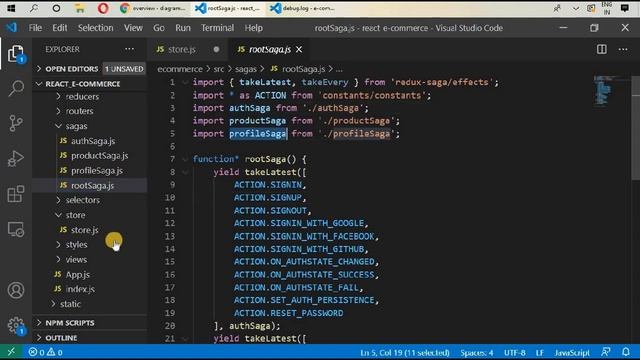Open the Terminal menu
Screen dimensions: 640x360
click(x=217, y=28)
